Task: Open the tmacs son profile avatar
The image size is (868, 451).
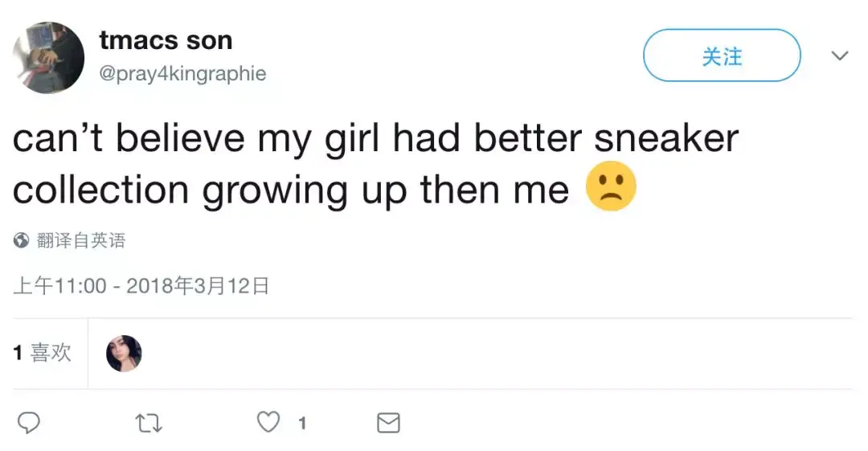Action: pyautogui.click(x=48, y=58)
